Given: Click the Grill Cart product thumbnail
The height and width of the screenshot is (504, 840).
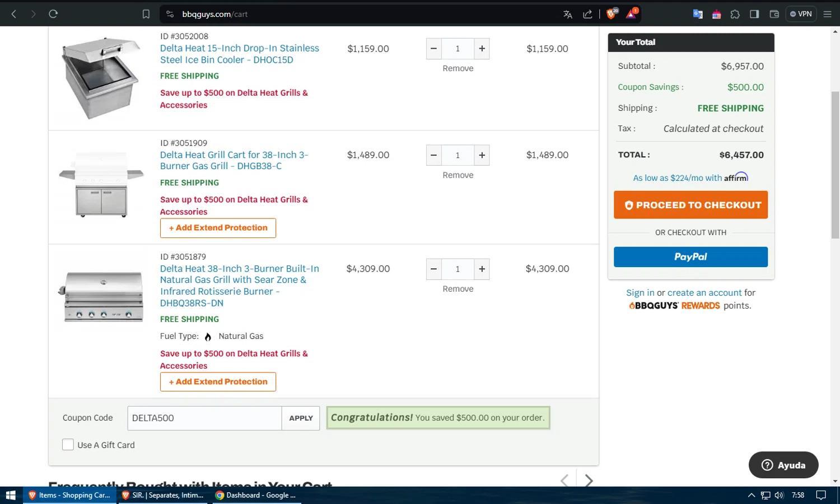Looking at the screenshot, I should point(101,184).
